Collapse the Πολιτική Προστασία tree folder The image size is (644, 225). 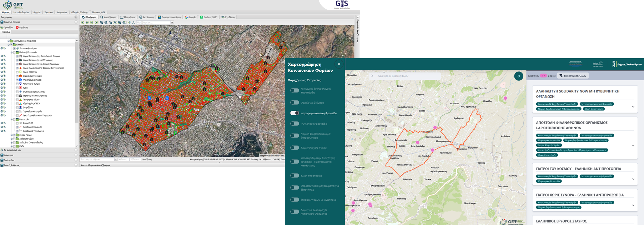pos(11,52)
